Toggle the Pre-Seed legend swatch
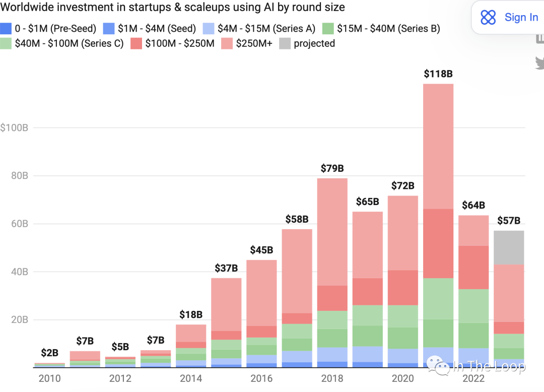This screenshot has height=392, width=544. coord(6,28)
